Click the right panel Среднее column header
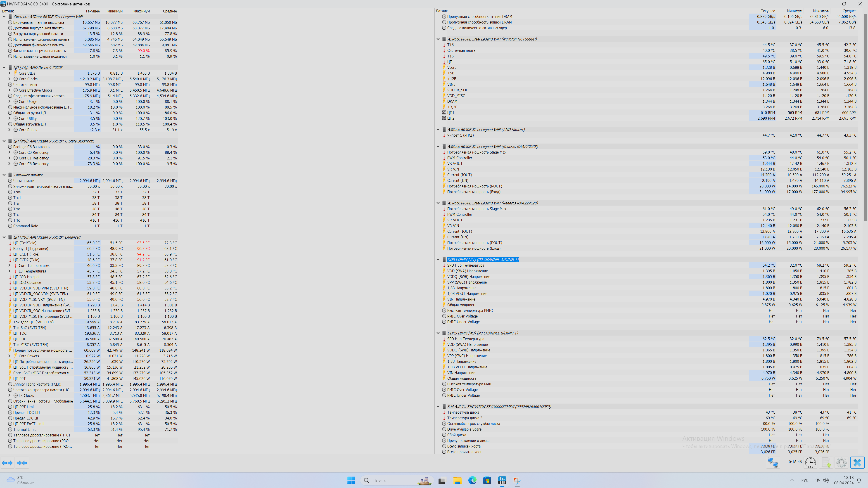The image size is (868, 488). pyautogui.click(x=849, y=11)
